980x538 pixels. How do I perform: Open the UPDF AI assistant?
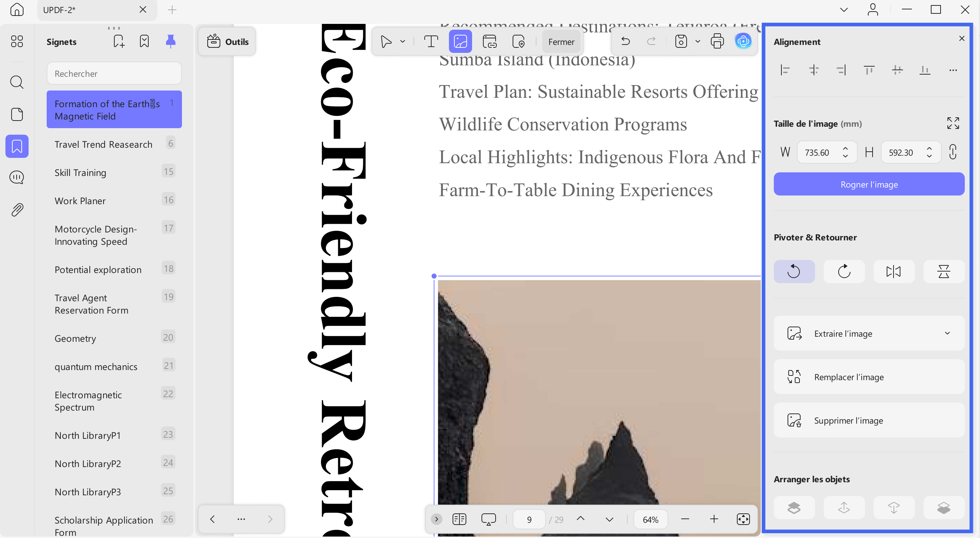coord(743,41)
